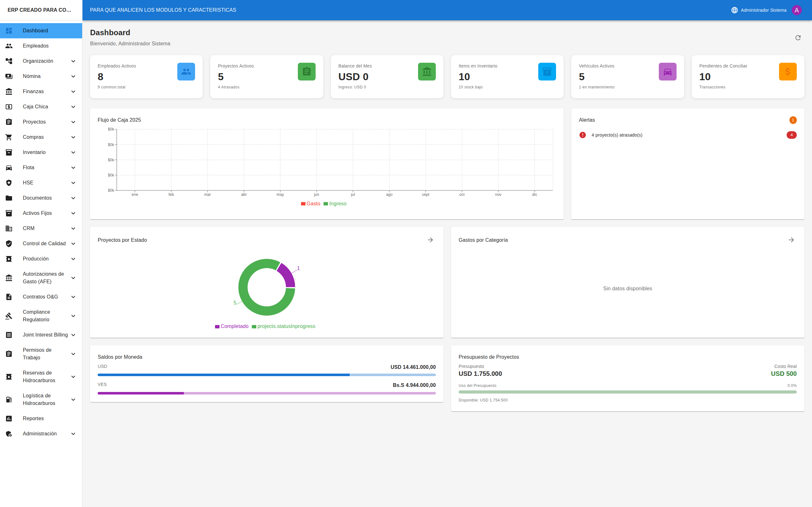812x507 pixels.
Task: Toggle the Completado legend in Proyectos por Estado
Action: (x=232, y=326)
